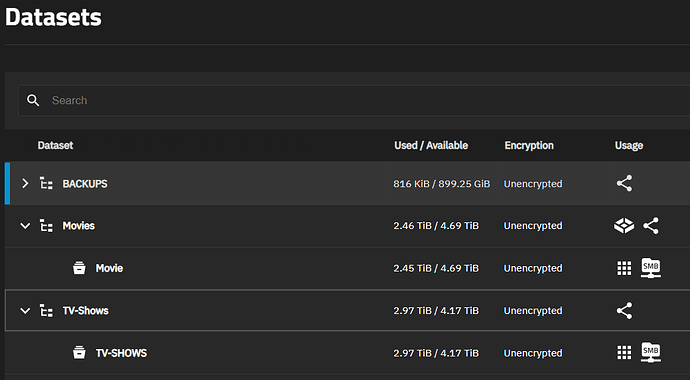Click the Dataset column header
The image size is (690, 380).
(x=55, y=146)
